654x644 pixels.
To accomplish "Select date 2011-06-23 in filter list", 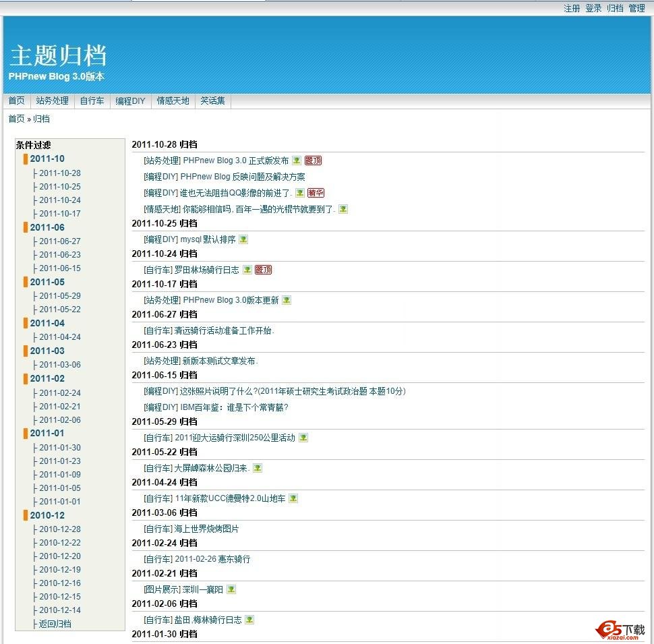I will (x=60, y=254).
